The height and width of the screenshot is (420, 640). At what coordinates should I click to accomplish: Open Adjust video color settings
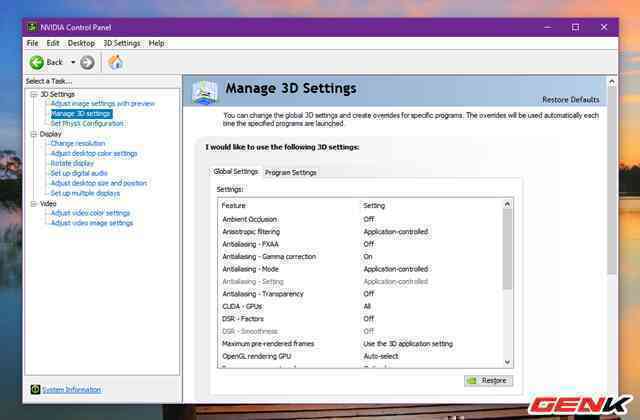click(90, 213)
